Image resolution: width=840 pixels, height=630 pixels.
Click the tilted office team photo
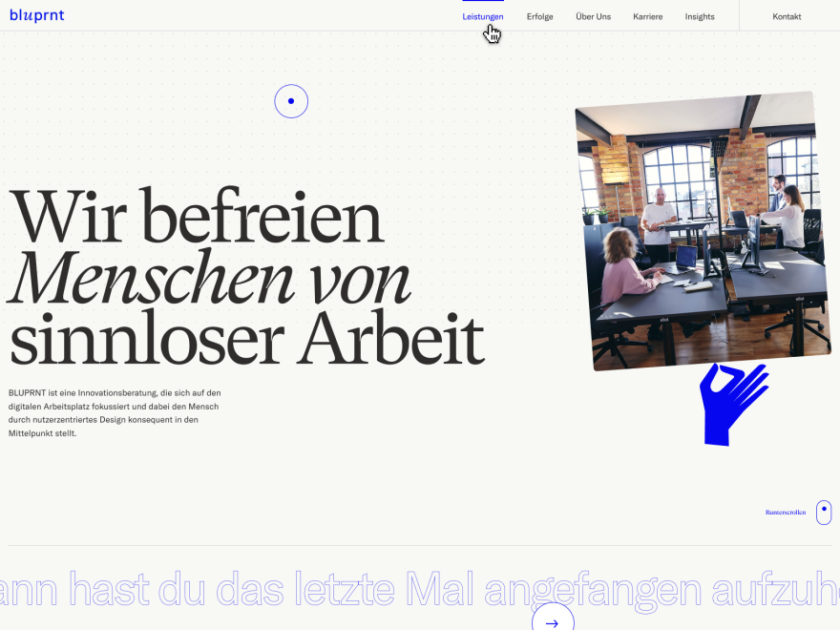tap(703, 231)
